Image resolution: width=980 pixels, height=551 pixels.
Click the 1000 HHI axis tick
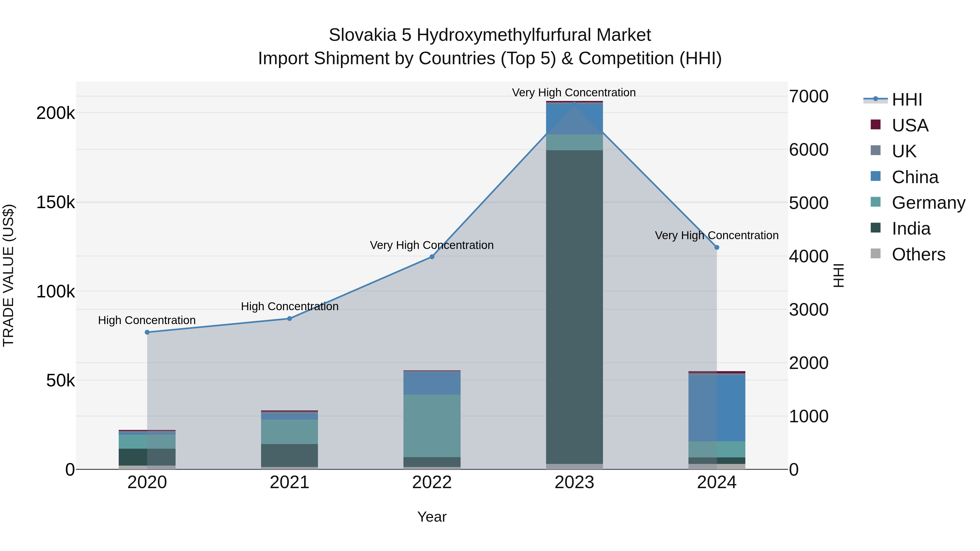(x=809, y=416)
